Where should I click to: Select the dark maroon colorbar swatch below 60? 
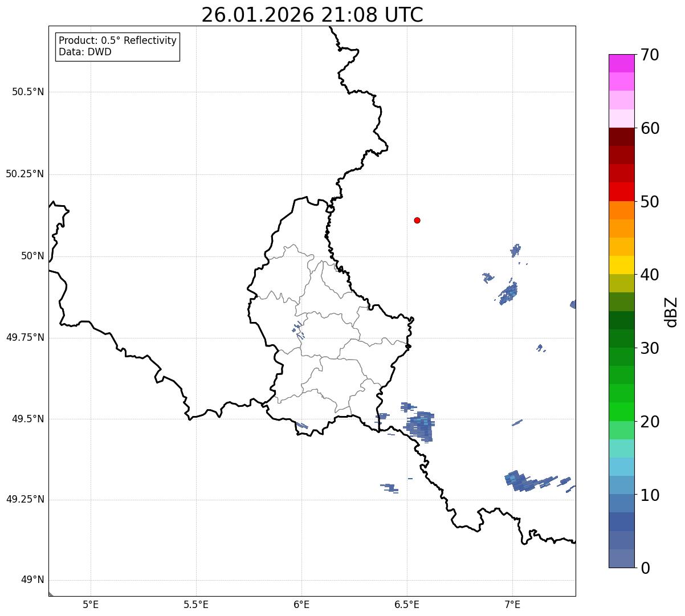tap(621, 137)
